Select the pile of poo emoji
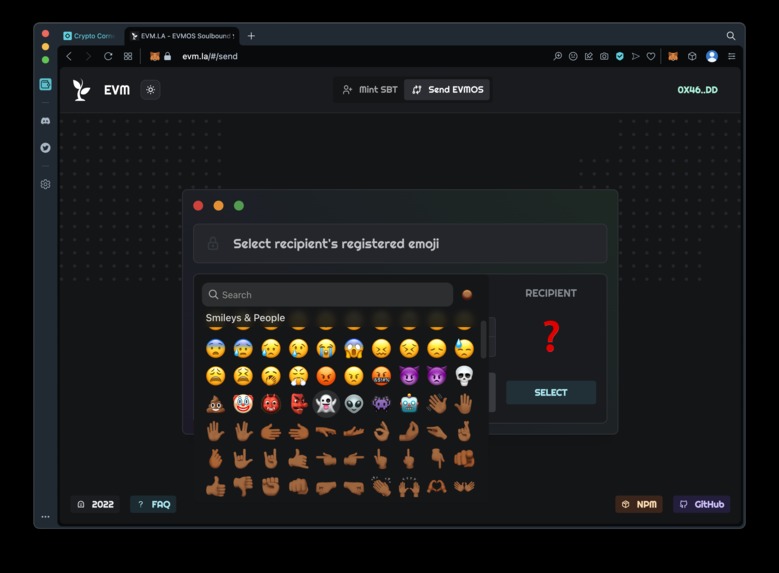Image resolution: width=779 pixels, height=573 pixels. tap(216, 404)
